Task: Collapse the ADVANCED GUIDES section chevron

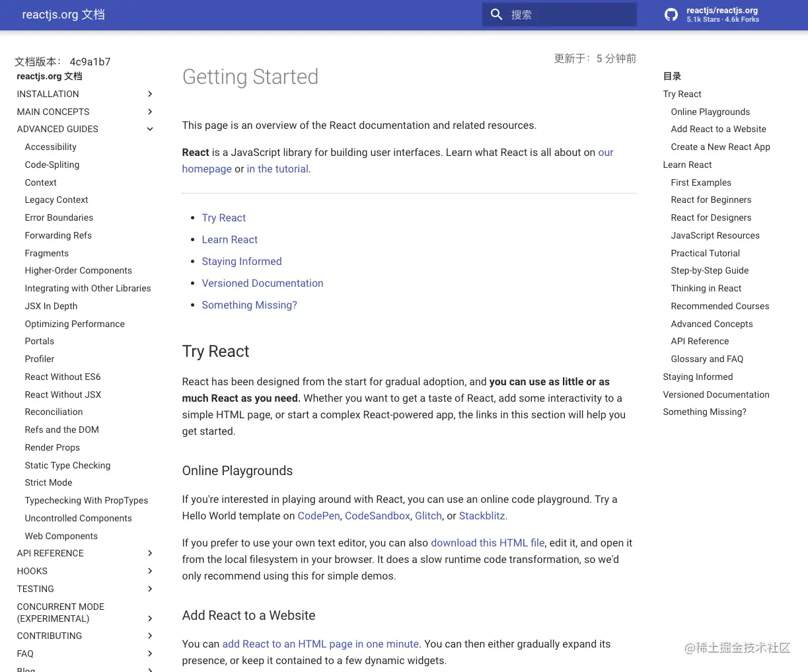Action: pos(150,129)
